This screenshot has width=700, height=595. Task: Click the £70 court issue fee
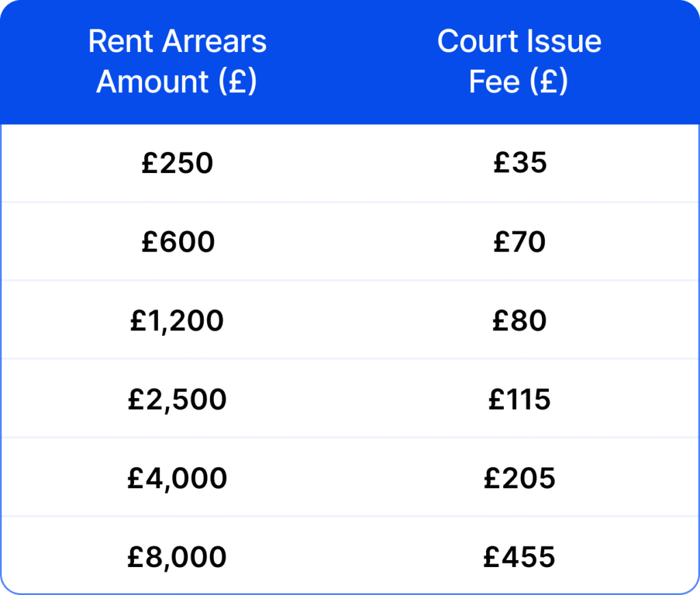tap(520, 242)
